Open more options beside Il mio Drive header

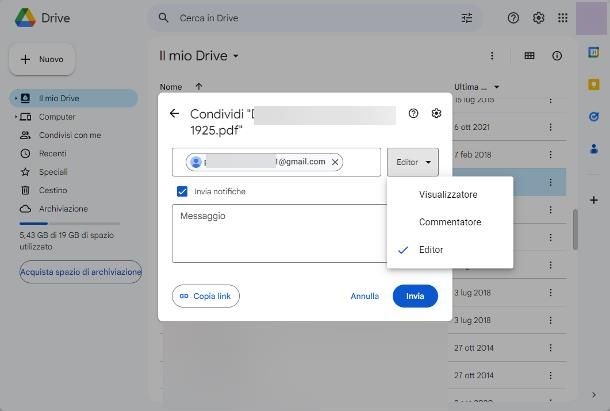click(492, 56)
